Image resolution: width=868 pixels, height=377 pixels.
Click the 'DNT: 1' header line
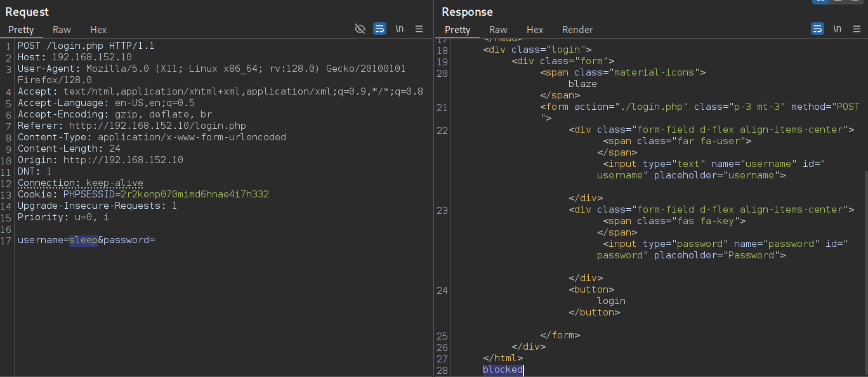(35, 171)
